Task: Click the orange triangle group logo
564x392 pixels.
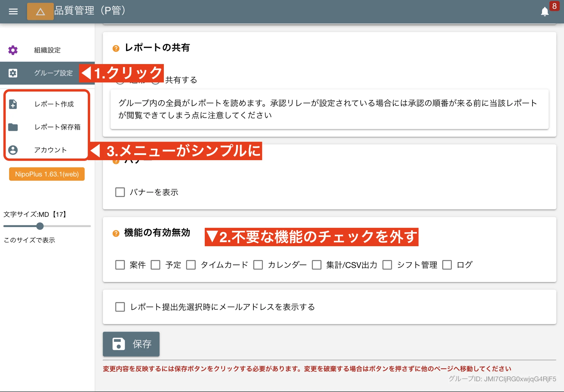Action: pos(40,12)
